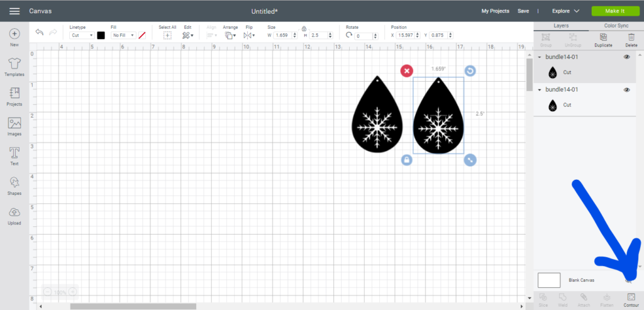Click the Y position stepper arrows
Viewport: 644px width, 310px height.
pyautogui.click(x=450, y=35)
